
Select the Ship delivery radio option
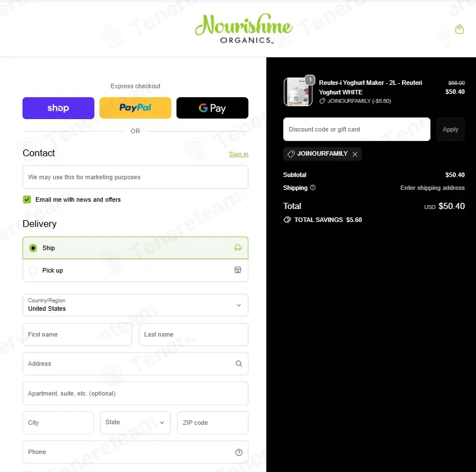click(33, 248)
